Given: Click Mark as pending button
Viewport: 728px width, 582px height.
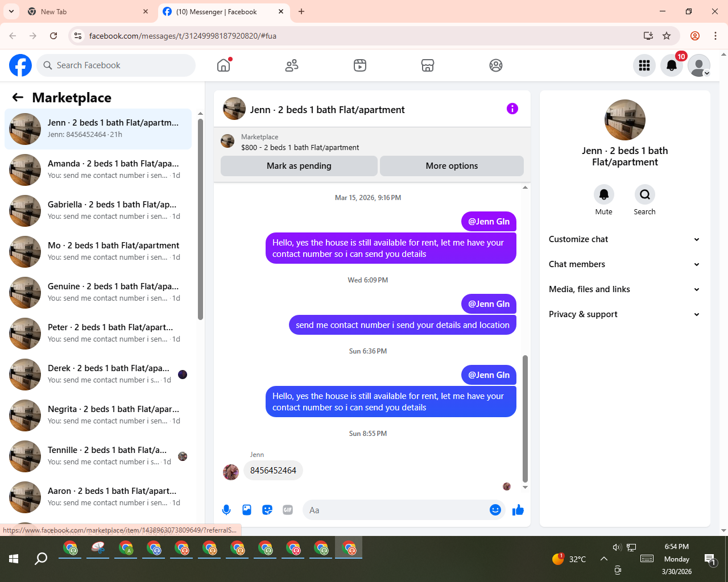Looking at the screenshot, I should [x=299, y=166].
